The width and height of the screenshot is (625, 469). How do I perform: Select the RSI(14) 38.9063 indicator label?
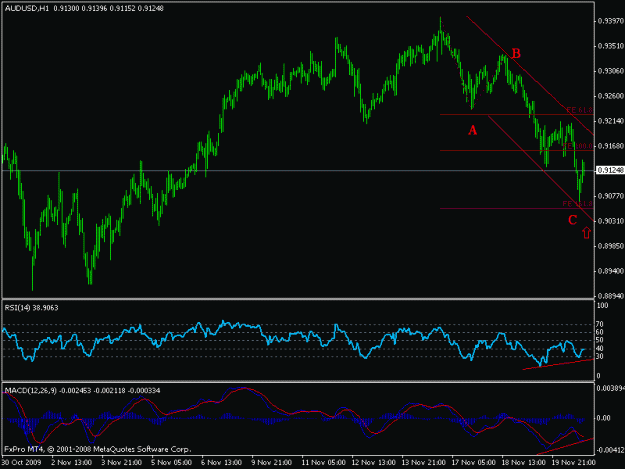tap(31, 308)
